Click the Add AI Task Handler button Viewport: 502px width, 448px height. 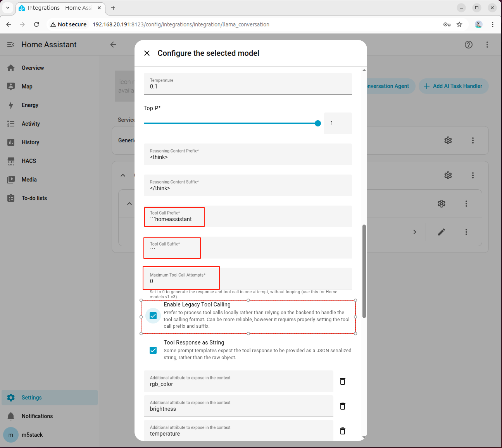453,86
